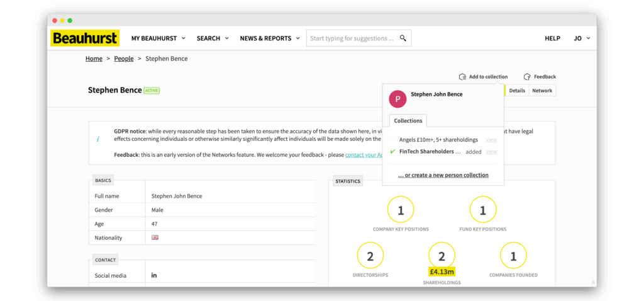Toggle Angels £10m+ collection checkbox
The width and height of the screenshot is (644, 301).
click(392, 140)
